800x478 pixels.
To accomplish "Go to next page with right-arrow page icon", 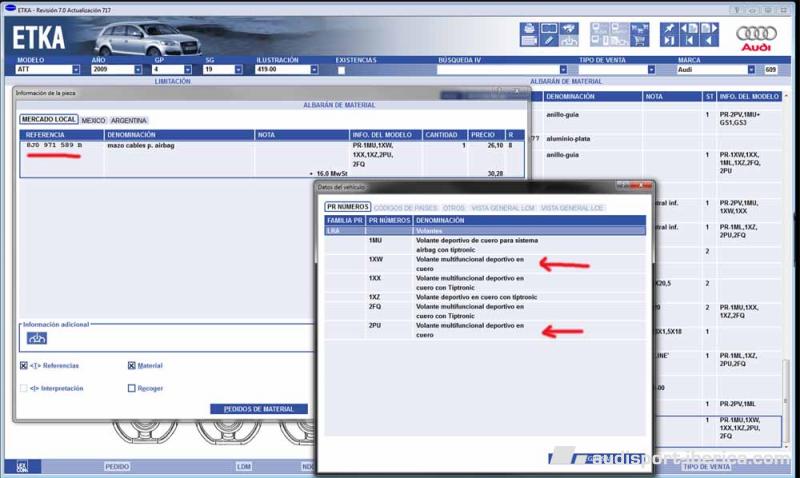I will click(709, 29).
